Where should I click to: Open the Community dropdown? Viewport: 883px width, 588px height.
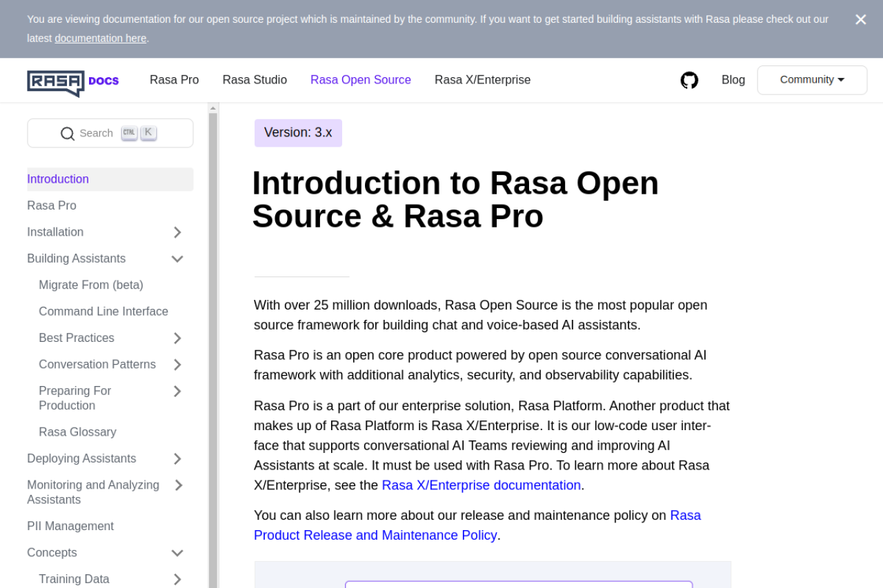(x=812, y=80)
